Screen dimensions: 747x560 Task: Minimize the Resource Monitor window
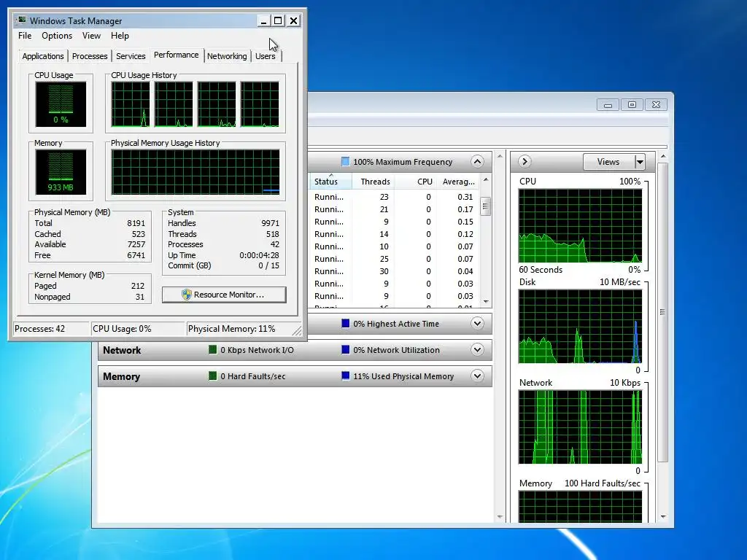tap(608, 105)
